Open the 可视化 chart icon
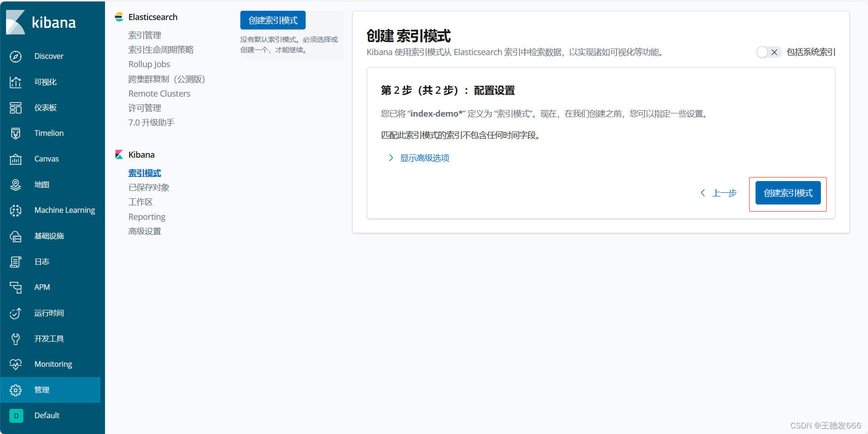Screen dimensions: 868x434 [x=15, y=82]
